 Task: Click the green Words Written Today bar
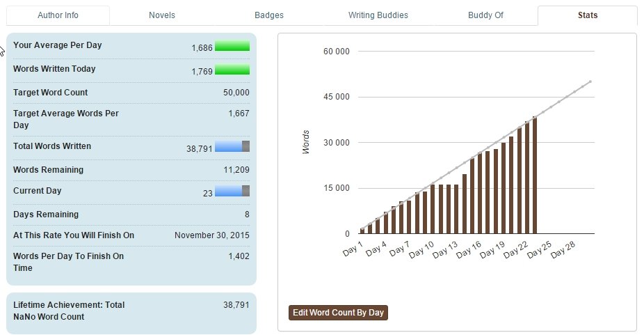pyautogui.click(x=232, y=70)
